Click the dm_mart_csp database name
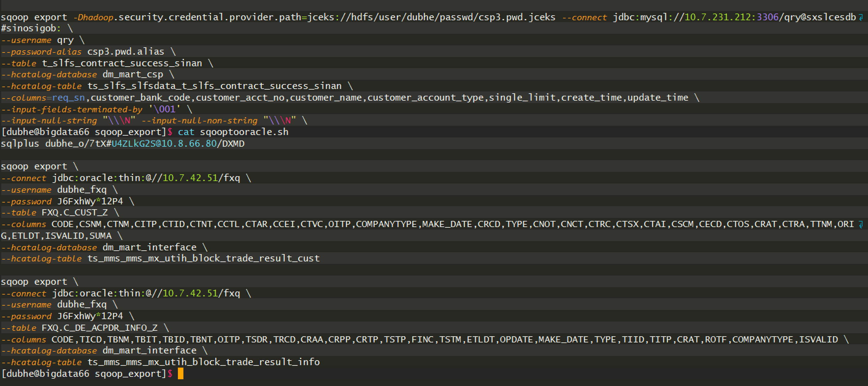 (x=133, y=75)
